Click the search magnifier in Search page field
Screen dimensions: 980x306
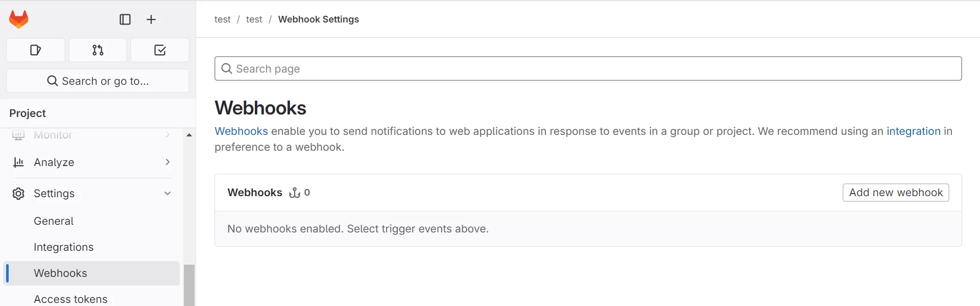[227, 68]
